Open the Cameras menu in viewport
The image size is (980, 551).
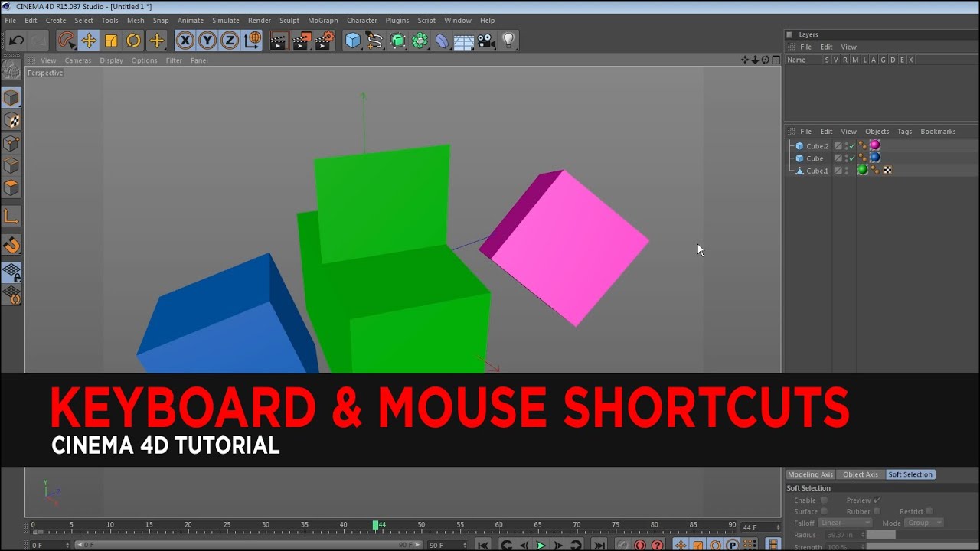(x=78, y=60)
